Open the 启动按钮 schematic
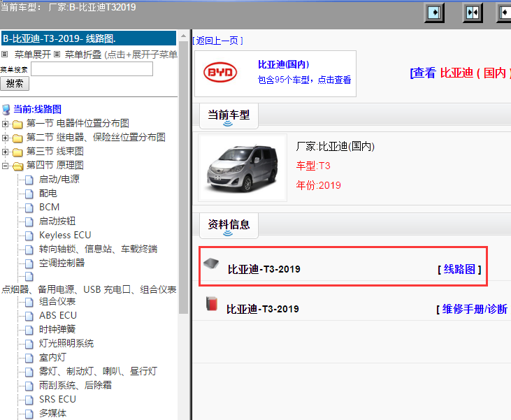 coord(57,222)
